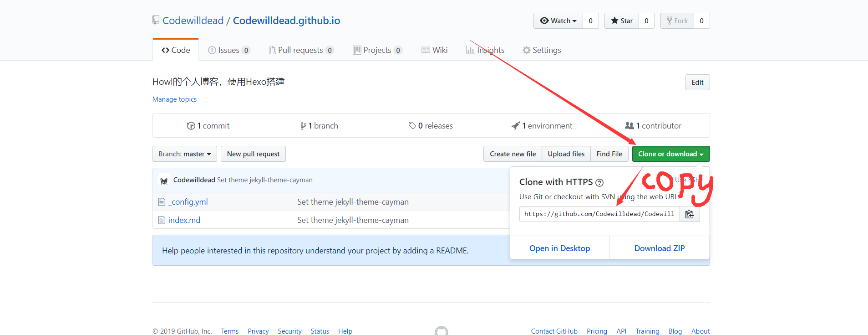Open the Pull requests tab

(x=301, y=50)
